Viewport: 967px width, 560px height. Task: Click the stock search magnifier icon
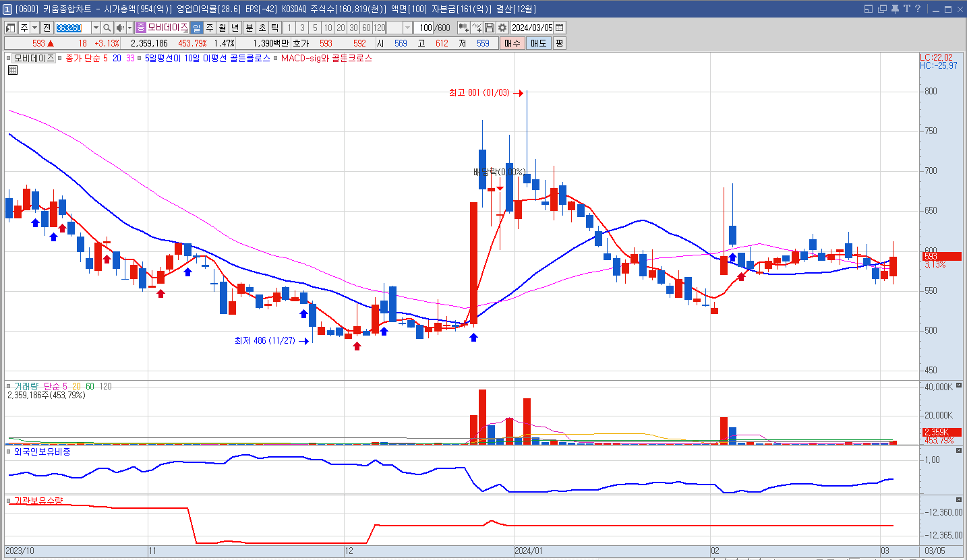tap(107, 28)
